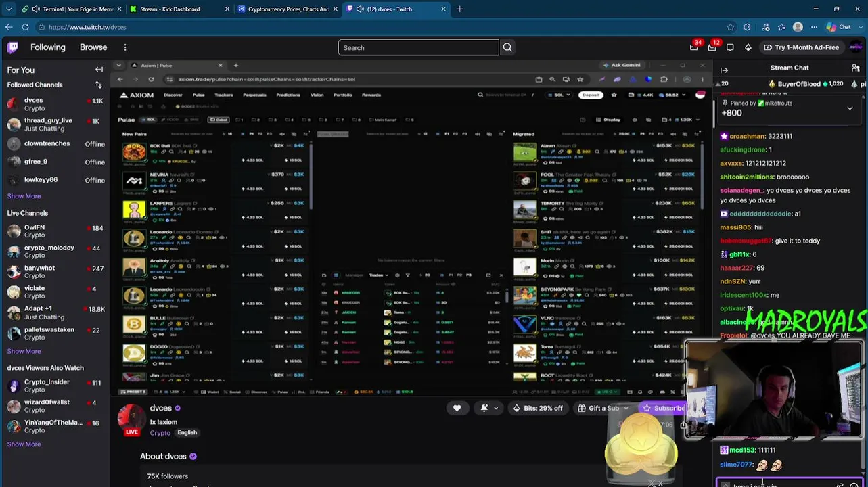Click Try 1-Month Ad-Free button
Viewport: 868px width, 487px height.
pyautogui.click(x=801, y=47)
